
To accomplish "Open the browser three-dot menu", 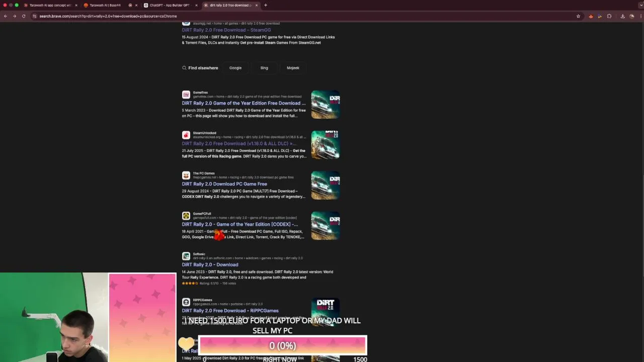I will coord(640,16).
